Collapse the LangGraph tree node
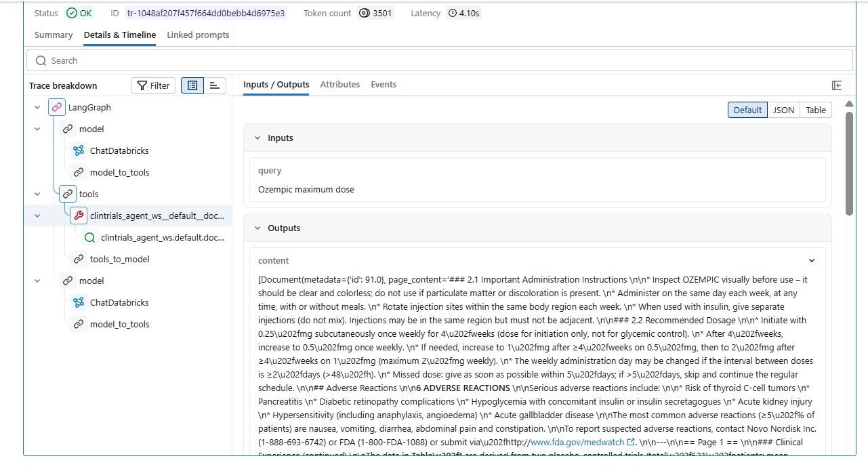This screenshot has height=469, width=868. (x=37, y=107)
